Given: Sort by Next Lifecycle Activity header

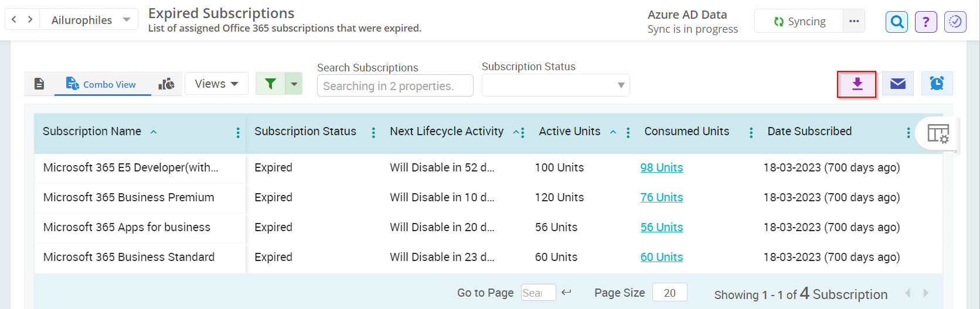Looking at the screenshot, I should 447,131.
